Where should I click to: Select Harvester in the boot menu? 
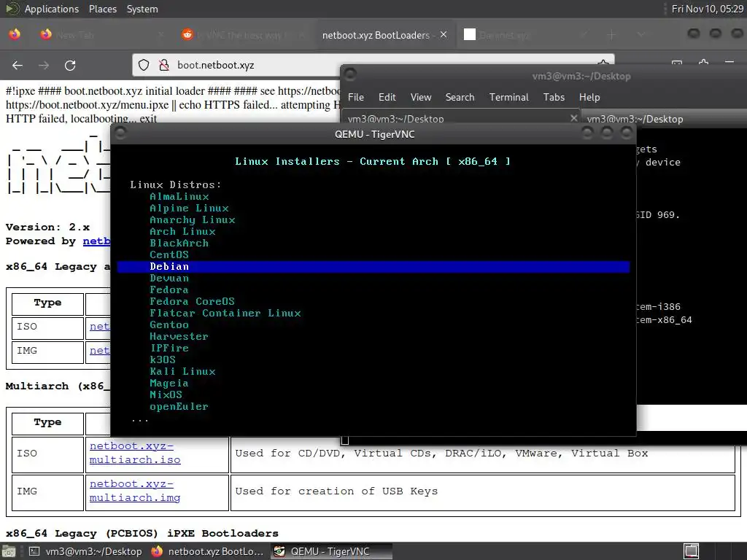179,336
